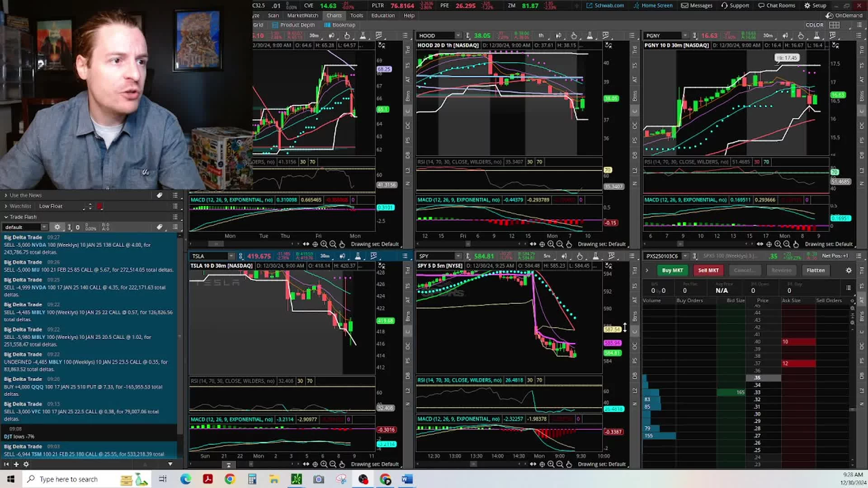The width and height of the screenshot is (868, 488).
Task: Click pan hand on SPY chart bottom
Action: click(569, 464)
